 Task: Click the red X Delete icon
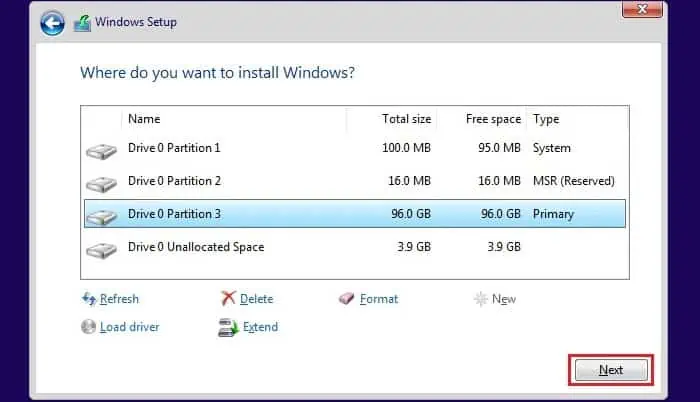pos(228,298)
